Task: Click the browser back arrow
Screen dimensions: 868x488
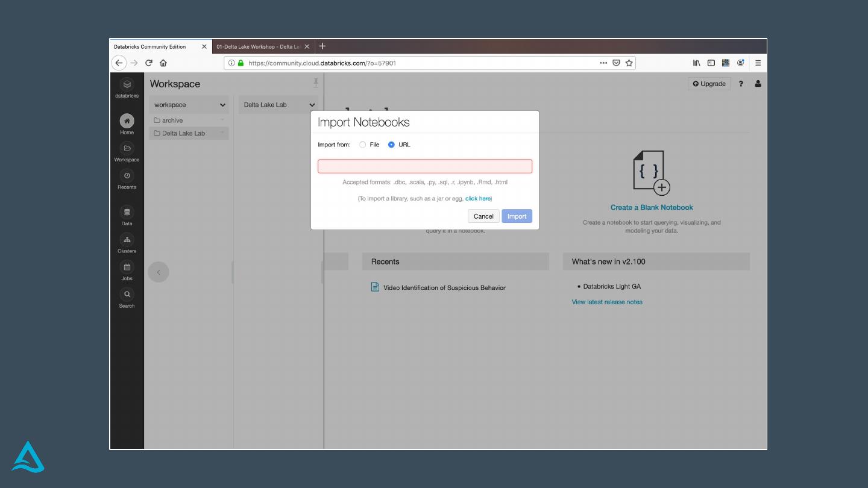Action: (119, 63)
